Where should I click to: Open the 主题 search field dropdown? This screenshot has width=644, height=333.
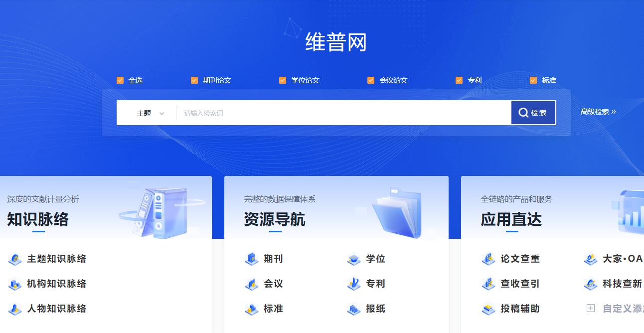(150, 113)
